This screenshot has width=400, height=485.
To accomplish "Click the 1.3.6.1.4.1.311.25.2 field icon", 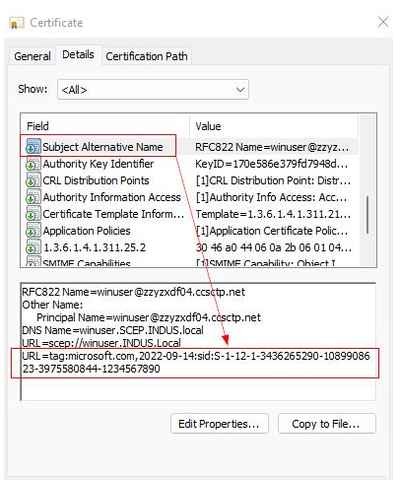I will (x=33, y=247).
